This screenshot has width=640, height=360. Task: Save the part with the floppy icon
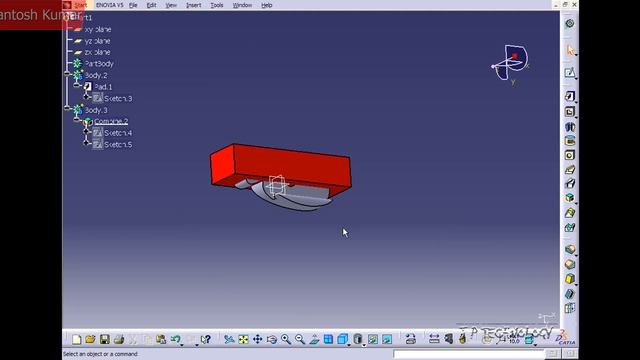click(x=104, y=339)
